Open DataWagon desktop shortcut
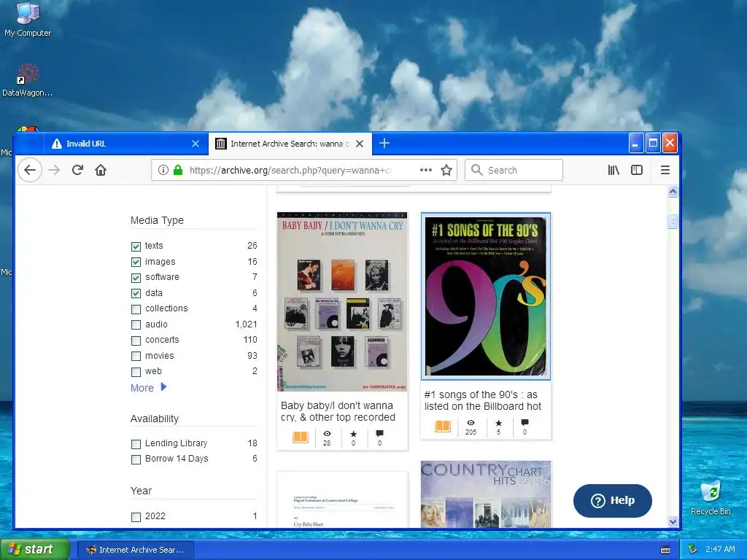Screen dimensions: 747x560 click(27, 80)
